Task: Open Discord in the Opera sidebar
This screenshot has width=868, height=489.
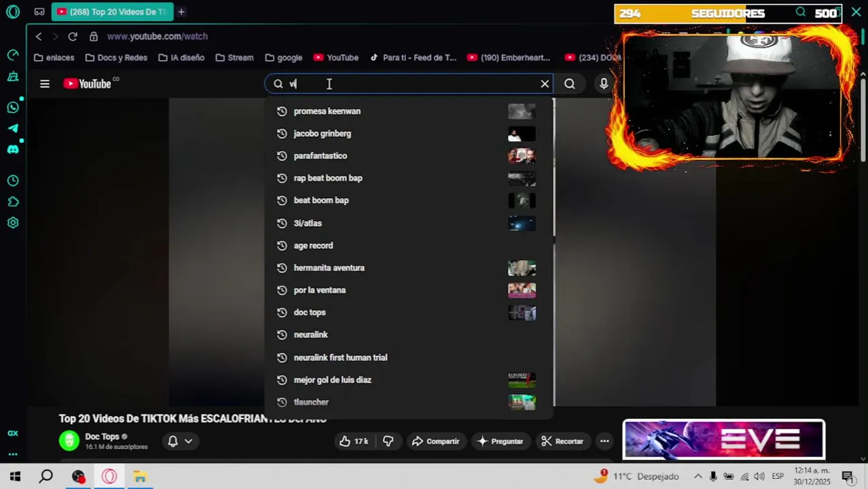Action: point(13,149)
